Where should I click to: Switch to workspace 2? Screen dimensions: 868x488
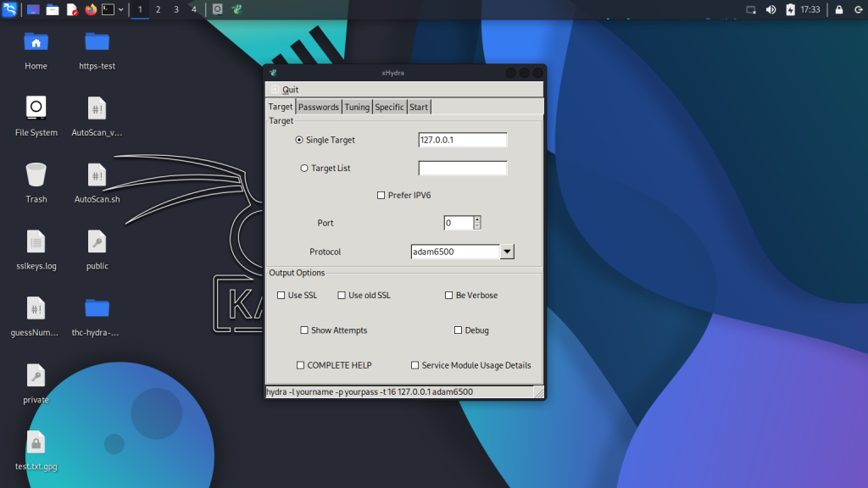coord(158,9)
